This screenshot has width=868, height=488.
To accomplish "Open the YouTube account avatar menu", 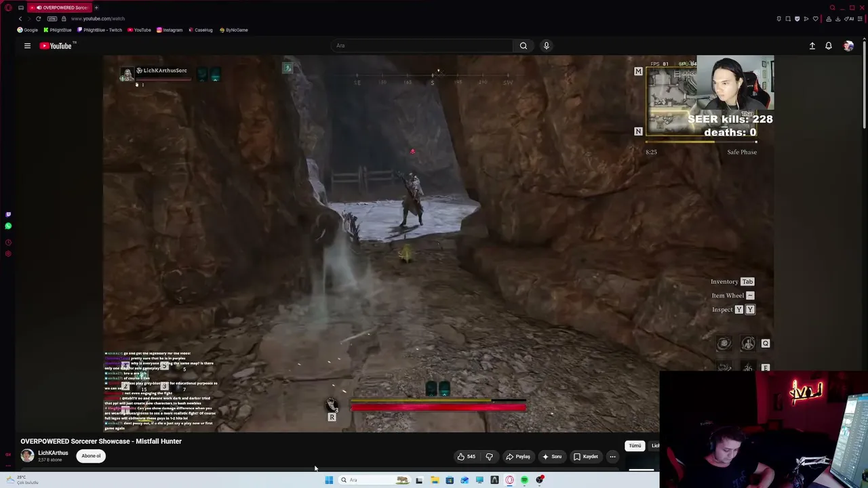I will 848,45.
